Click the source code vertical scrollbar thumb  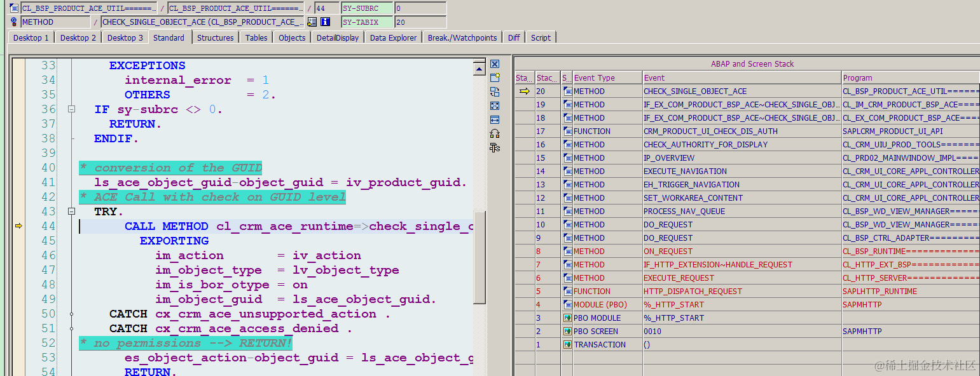tap(480, 257)
